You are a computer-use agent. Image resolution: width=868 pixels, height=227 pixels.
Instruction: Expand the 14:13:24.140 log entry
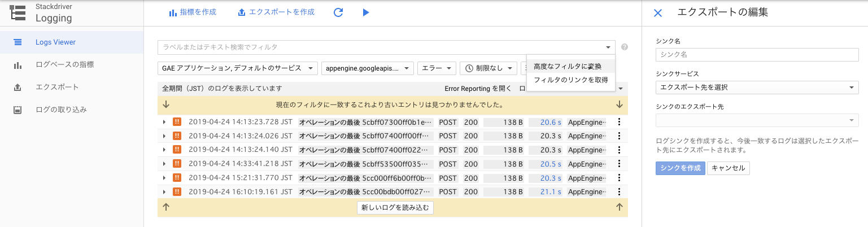coord(164,150)
